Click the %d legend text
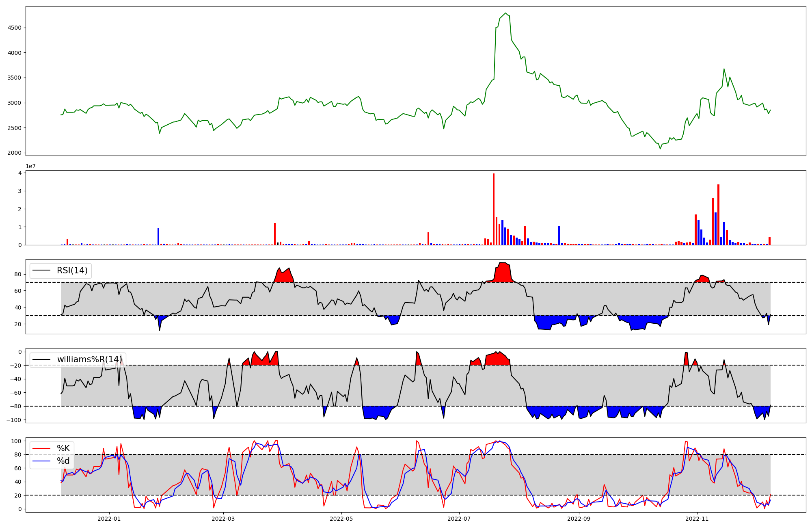The image size is (812, 528). [63, 461]
